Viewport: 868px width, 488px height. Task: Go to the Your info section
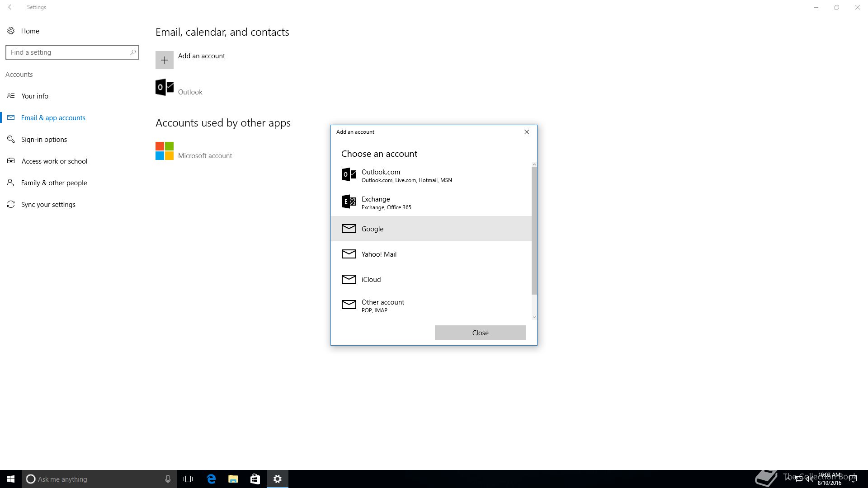point(35,96)
